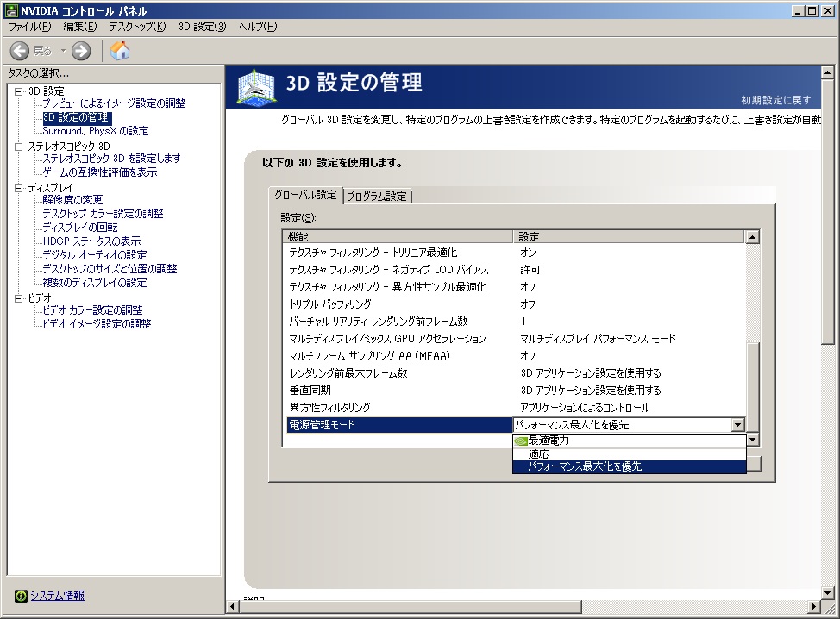
Task: Choose パフォーマンス最大化を優先 in dropdown list
Action: 630,466
